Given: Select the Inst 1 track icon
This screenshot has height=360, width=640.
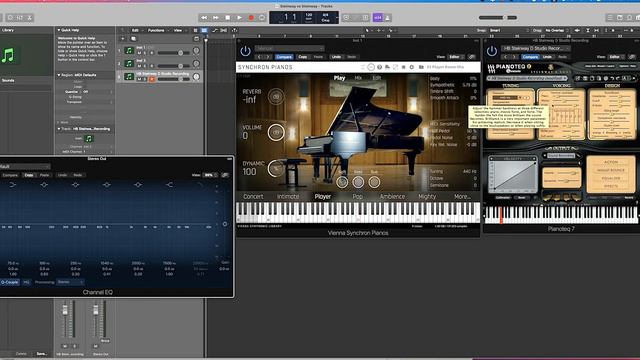Looking at the screenshot, I should coord(129,51).
